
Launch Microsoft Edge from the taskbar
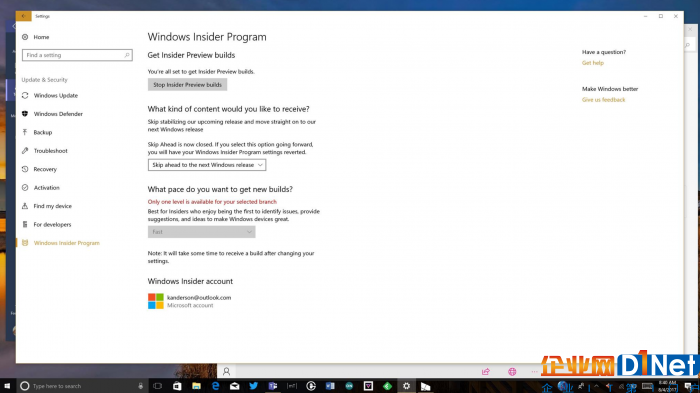[216, 386]
